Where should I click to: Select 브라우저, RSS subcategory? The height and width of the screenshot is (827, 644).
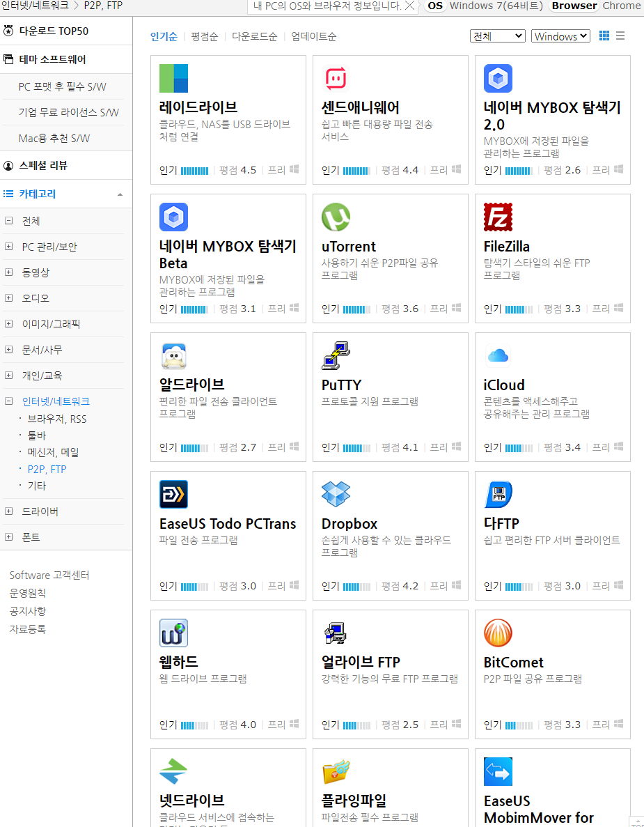[57, 419]
